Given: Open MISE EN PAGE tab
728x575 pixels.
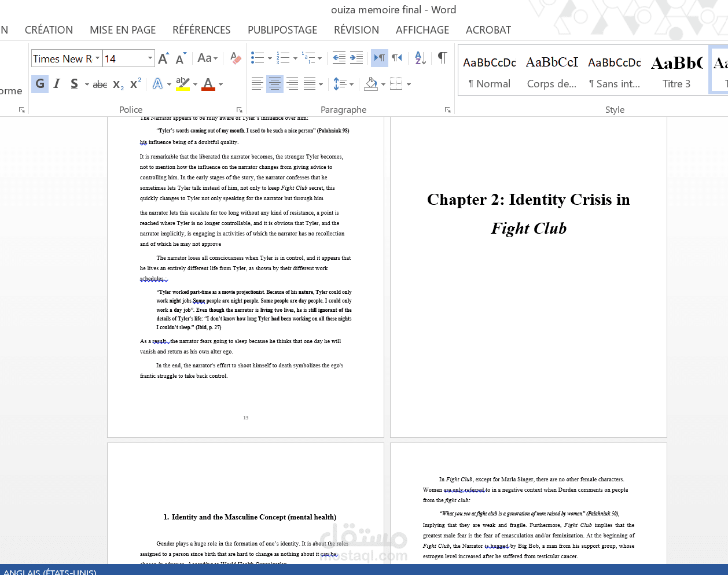Looking at the screenshot, I should (123, 30).
